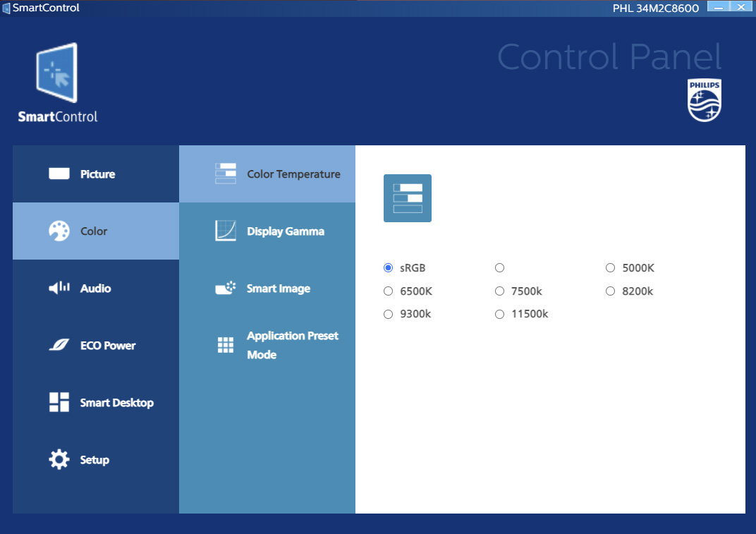The height and width of the screenshot is (534, 756).
Task: Click the Setup gear icon
Action: tap(59, 459)
